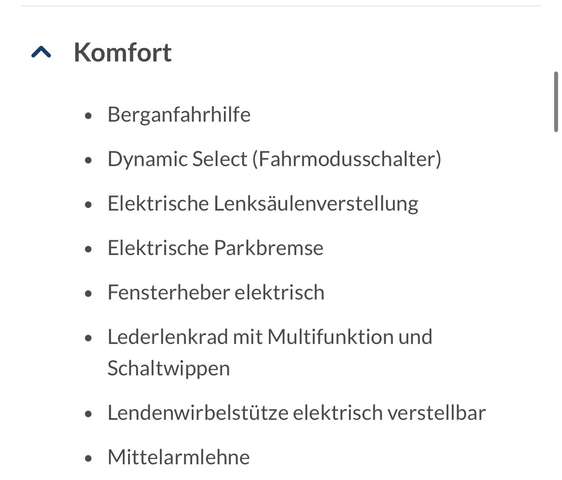562x480 pixels.
Task: Select Lendenwirbelstütze elektrisch verstellbar entry
Action: pyautogui.click(x=297, y=413)
